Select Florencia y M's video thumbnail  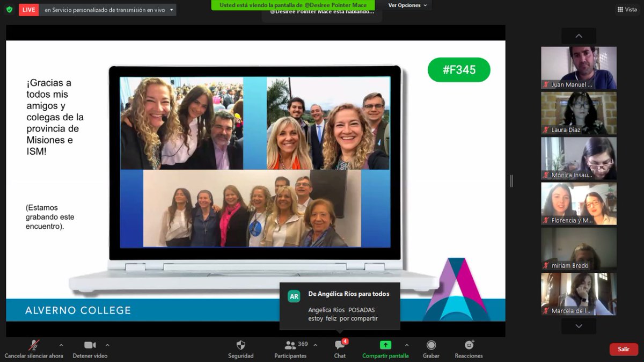(579, 204)
